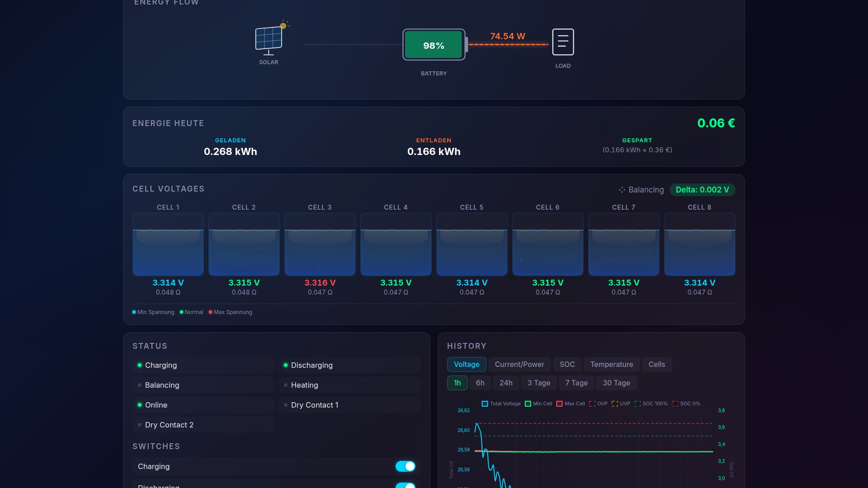Select the 24h time range
Viewport: 868px width, 488px height.
coord(506,383)
